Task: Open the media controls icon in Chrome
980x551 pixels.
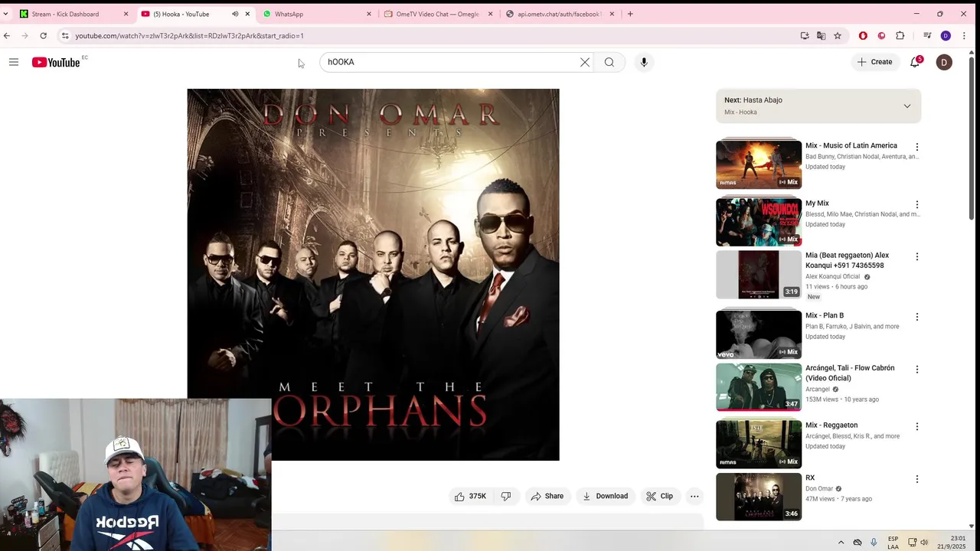Action: [x=927, y=35]
